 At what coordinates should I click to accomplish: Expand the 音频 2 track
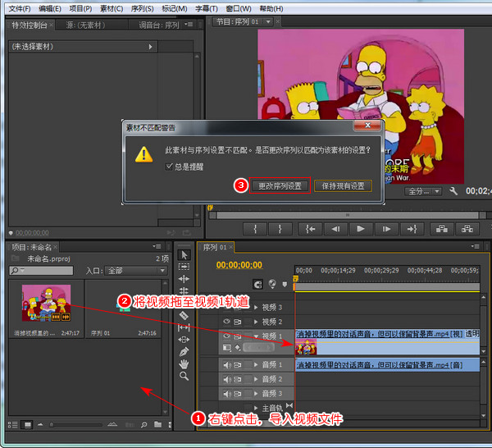coord(256,379)
